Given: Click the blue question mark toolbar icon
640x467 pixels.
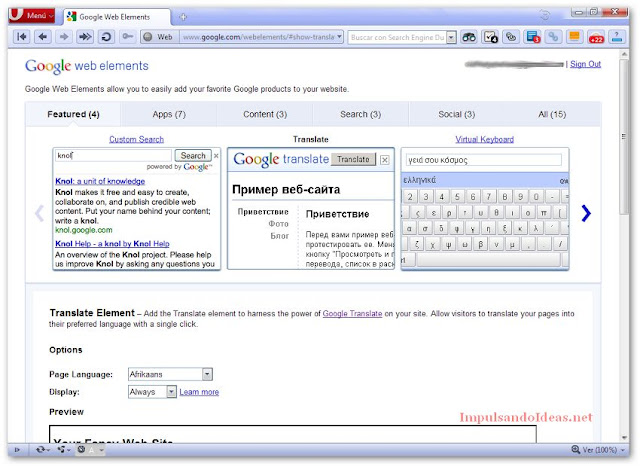Looking at the screenshot, I should [617, 37].
